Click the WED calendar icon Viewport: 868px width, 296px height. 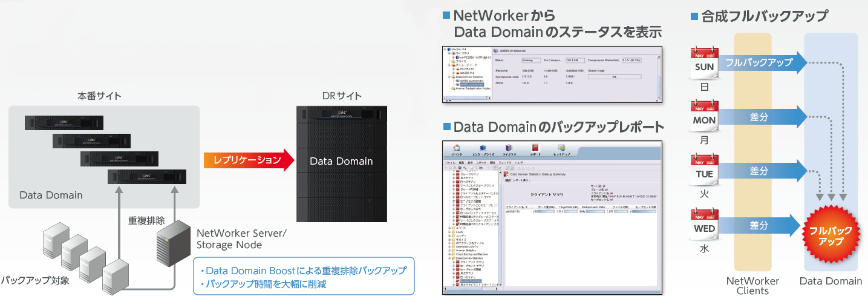click(705, 224)
